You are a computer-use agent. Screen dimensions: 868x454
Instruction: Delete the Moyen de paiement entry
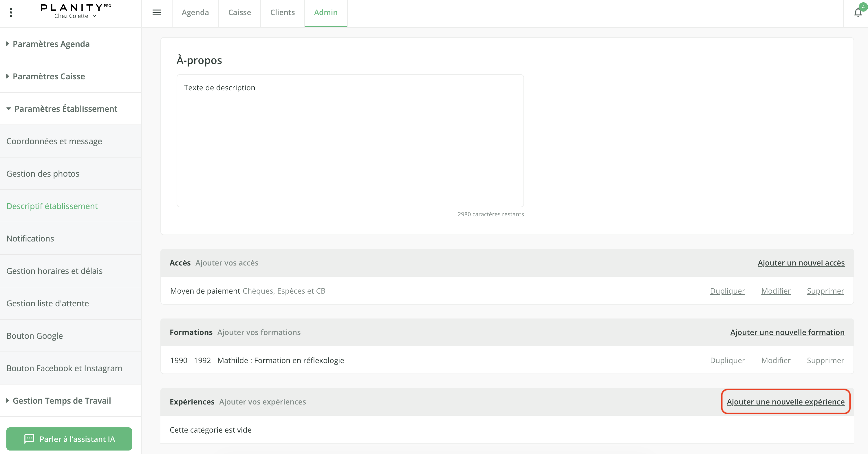[825, 290]
